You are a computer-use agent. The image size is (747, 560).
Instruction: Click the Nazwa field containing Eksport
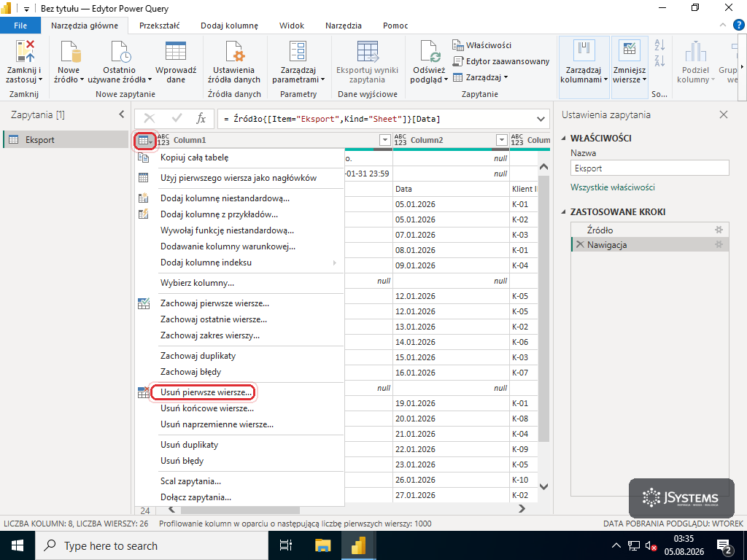[650, 168]
